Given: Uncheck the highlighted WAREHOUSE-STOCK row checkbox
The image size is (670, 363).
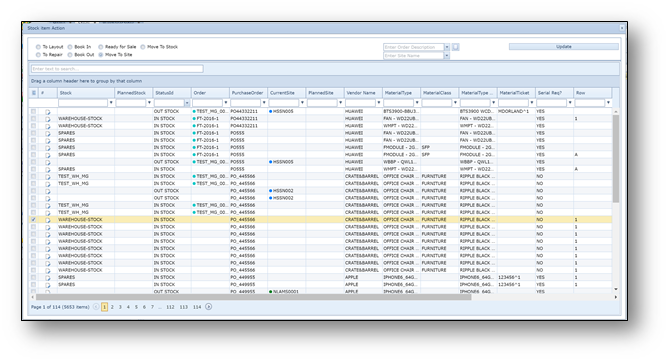Looking at the screenshot, I should pyautogui.click(x=34, y=220).
